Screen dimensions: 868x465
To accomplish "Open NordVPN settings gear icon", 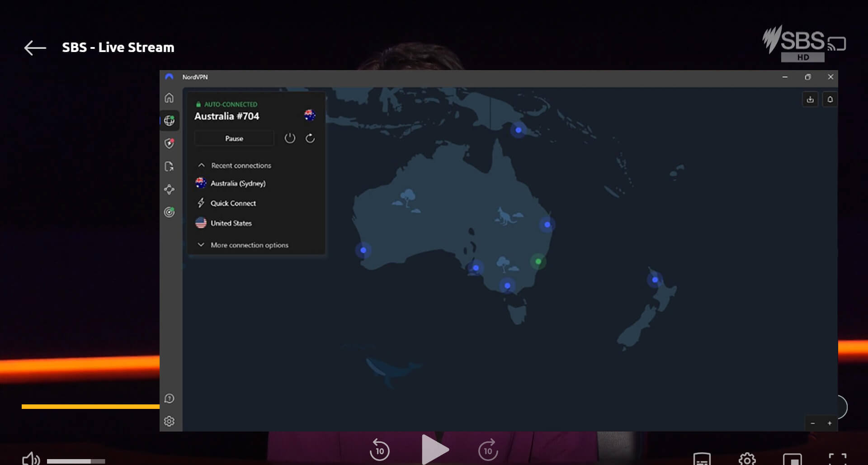I will [x=169, y=421].
